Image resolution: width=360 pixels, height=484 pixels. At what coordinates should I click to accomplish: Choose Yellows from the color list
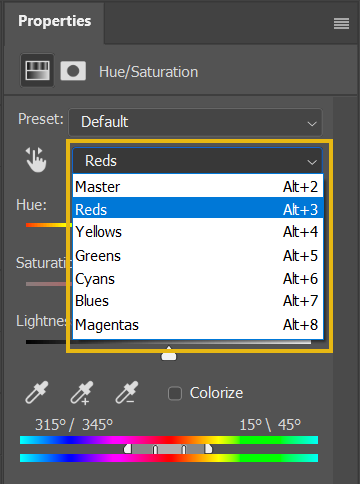click(198, 232)
